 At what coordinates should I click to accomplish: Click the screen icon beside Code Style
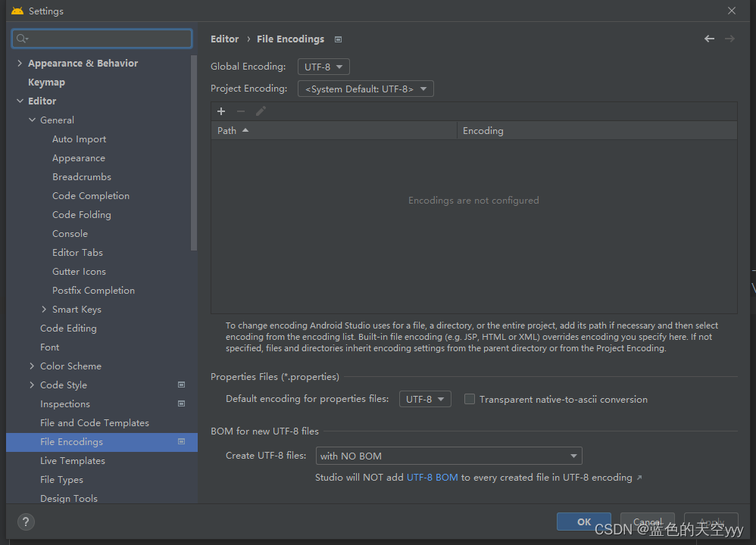pos(181,385)
